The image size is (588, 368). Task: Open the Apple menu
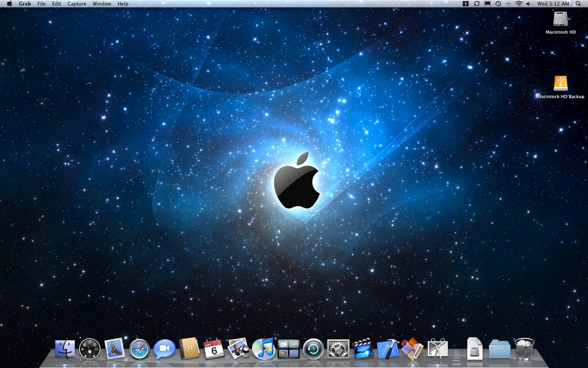[9, 4]
